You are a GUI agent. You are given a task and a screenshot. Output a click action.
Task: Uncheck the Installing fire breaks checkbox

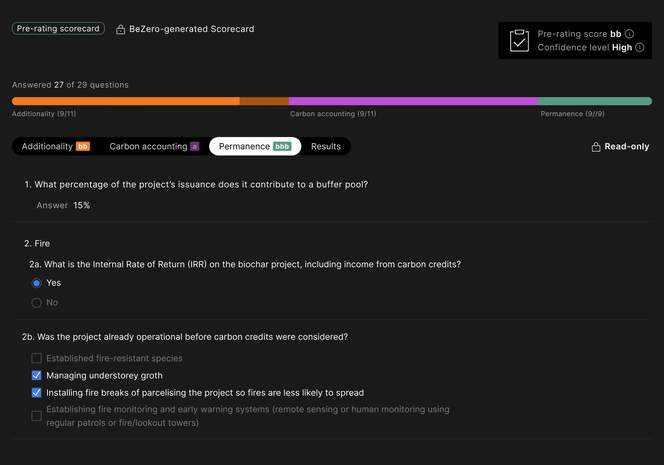coord(36,393)
